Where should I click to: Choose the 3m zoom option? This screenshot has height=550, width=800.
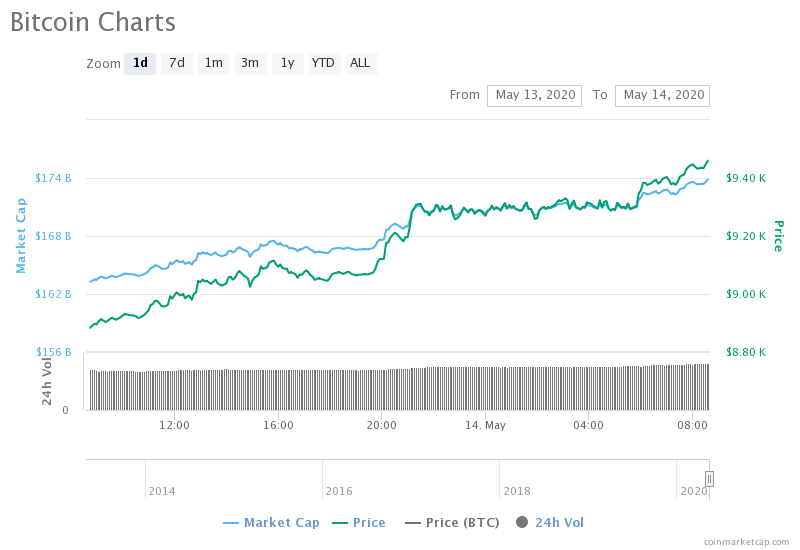[x=250, y=63]
